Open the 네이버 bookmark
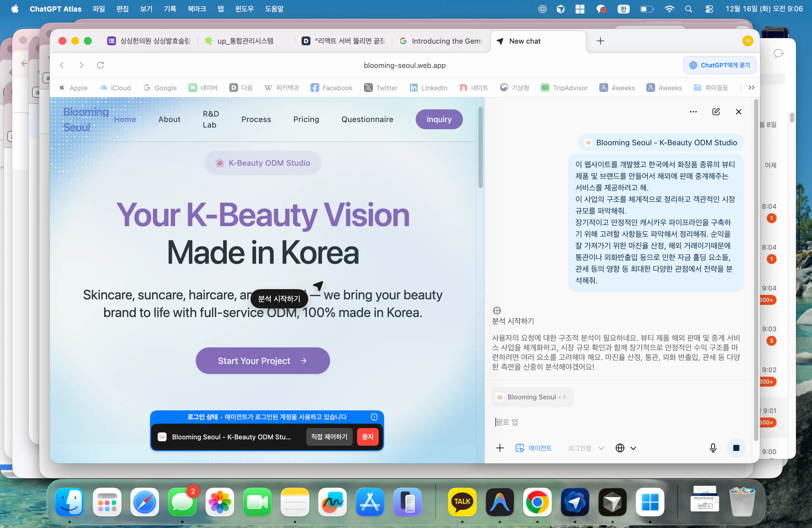Image resolution: width=812 pixels, height=528 pixels. pyautogui.click(x=203, y=88)
